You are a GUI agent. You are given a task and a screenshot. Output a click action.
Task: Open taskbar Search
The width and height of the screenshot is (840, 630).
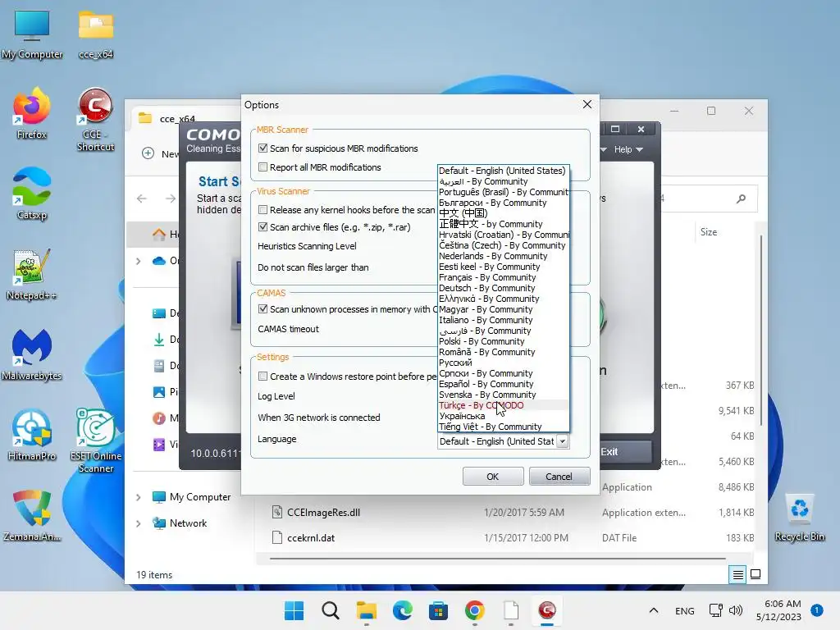[x=330, y=610]
